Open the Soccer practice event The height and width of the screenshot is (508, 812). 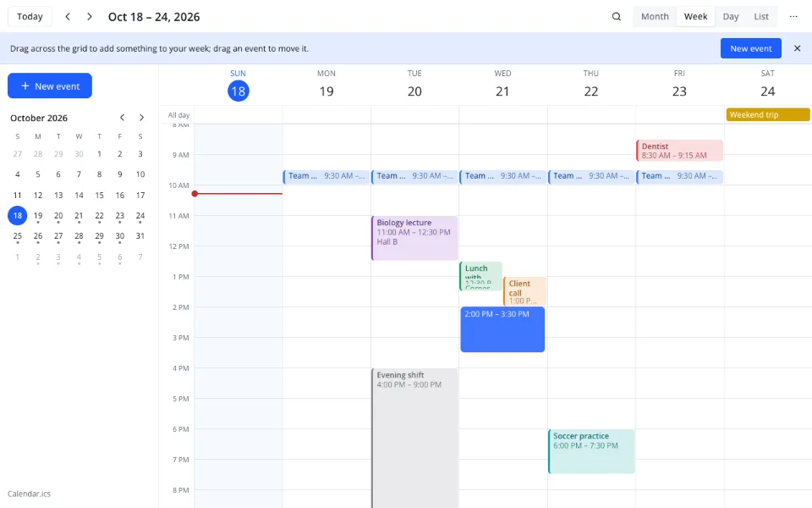pyautogui.click(x=591, y=451)
